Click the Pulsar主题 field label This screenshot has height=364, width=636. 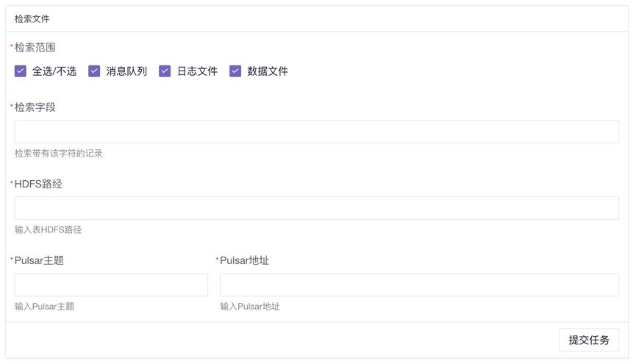[x=39, y=260]
